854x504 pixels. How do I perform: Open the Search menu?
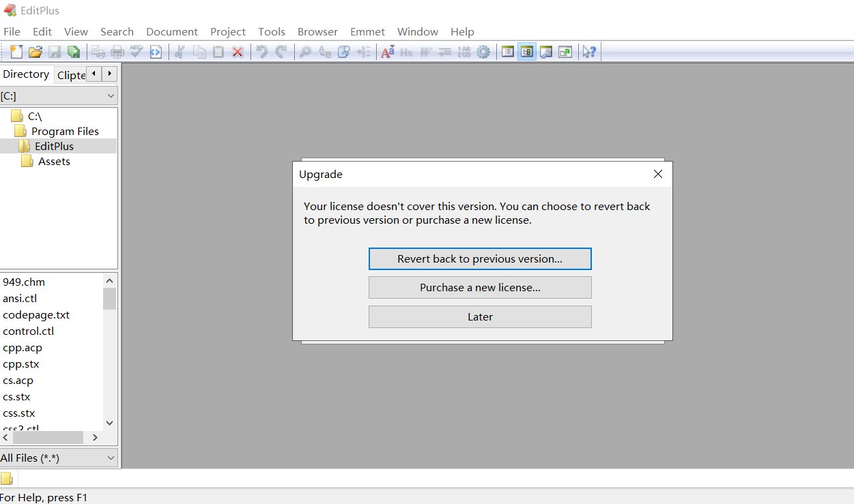[117, 31]
